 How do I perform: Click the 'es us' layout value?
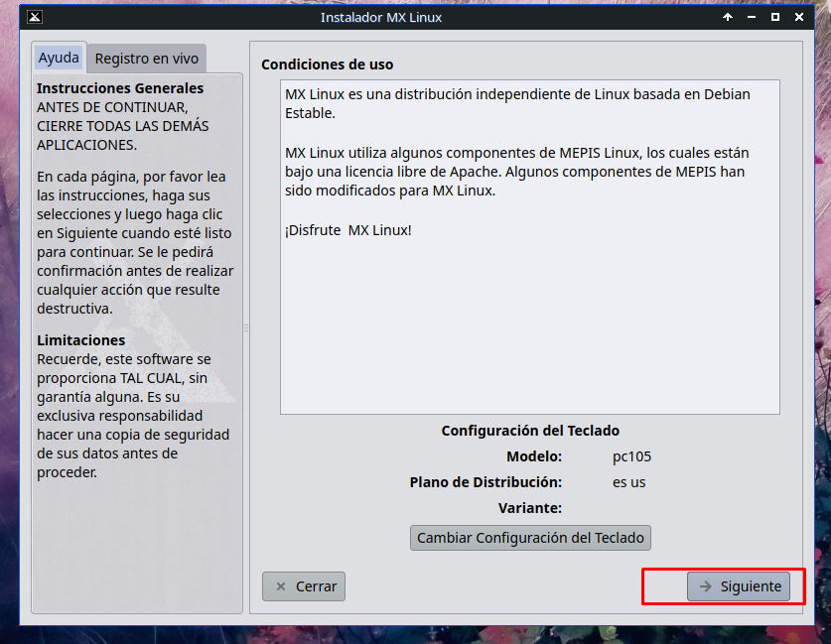629,482
